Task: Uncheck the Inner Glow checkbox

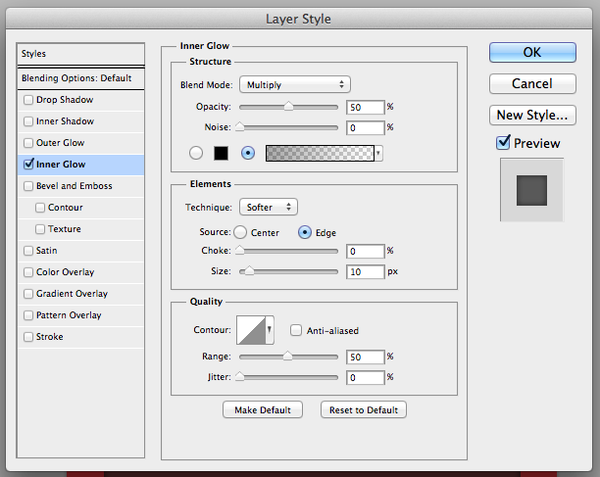Action: pyautogui.click(x=28, y=164)
